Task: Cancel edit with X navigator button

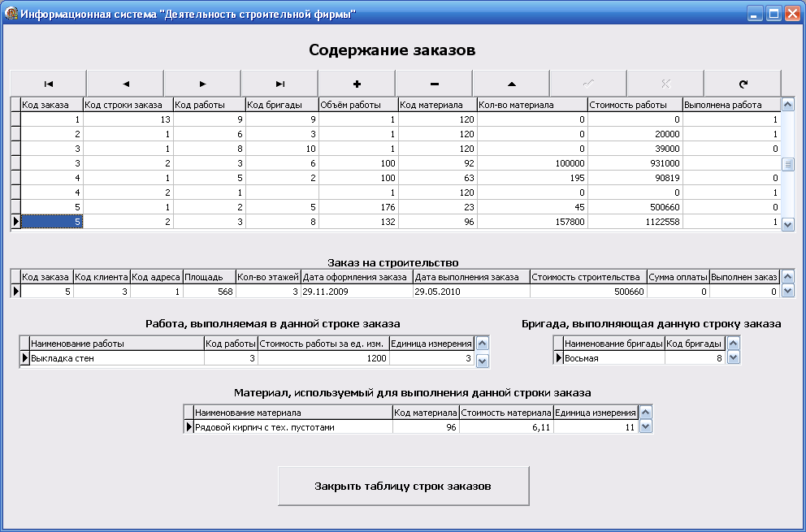Action: click(665, 84)
